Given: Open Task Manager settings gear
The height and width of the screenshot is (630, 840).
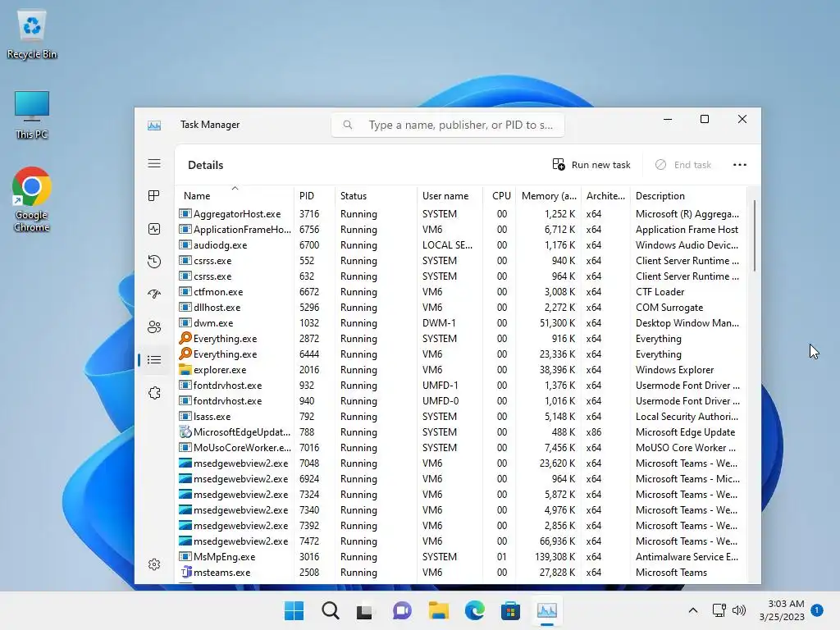Looking at the screenshot, I should (x=154, y=564).
